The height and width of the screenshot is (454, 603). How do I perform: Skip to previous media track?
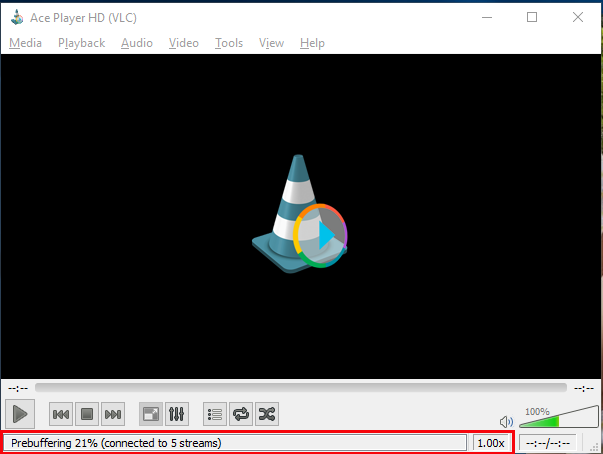[x=60, y=413]
